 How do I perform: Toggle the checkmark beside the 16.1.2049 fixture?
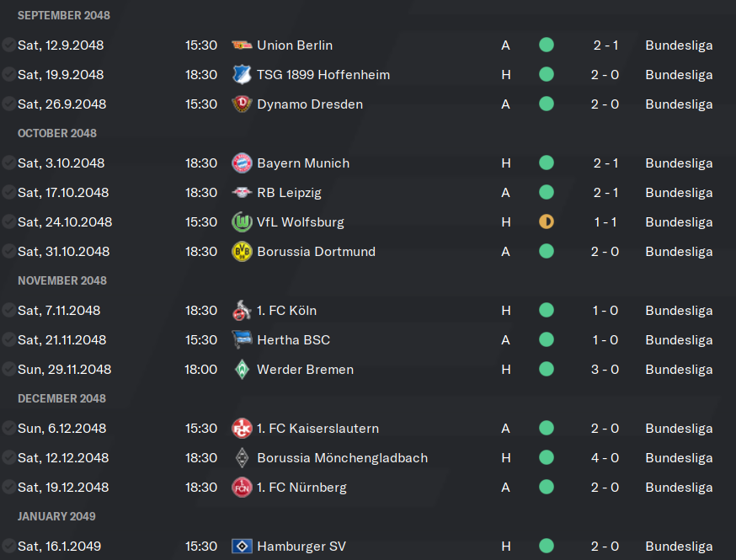[8, 546]
